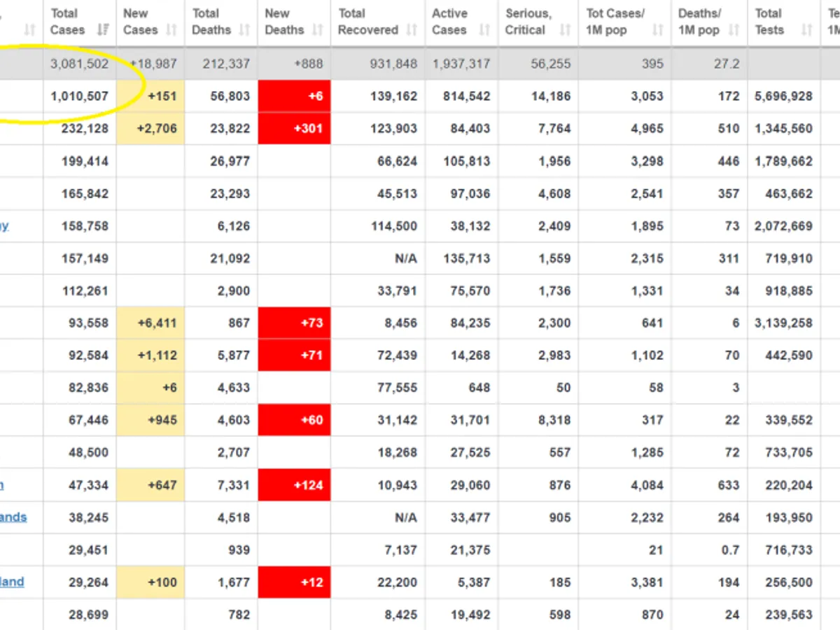Click sort arrows of the leftmost cut-off column
Image resolution: width=840 pixels, height=630 pixels.
click(29, 30)
